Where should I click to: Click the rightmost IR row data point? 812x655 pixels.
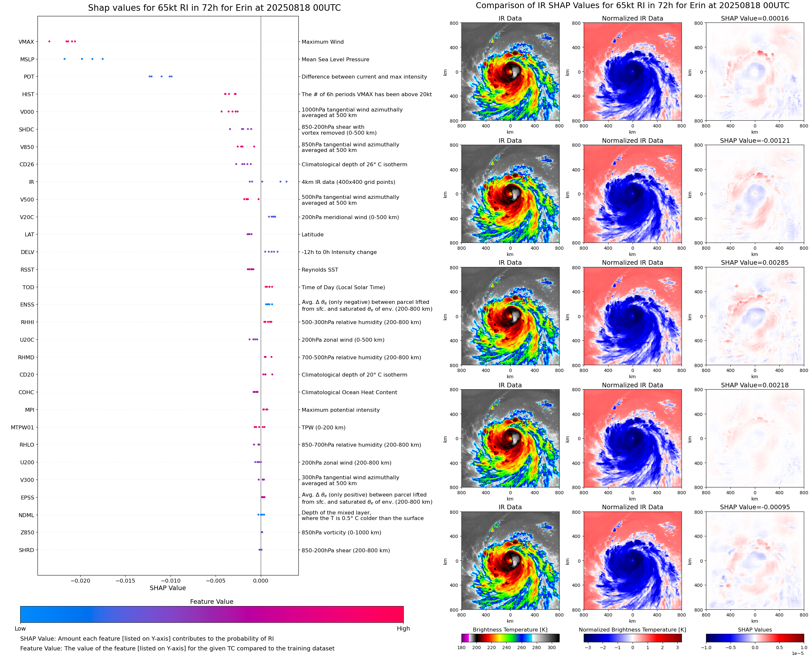pos(286,182)
